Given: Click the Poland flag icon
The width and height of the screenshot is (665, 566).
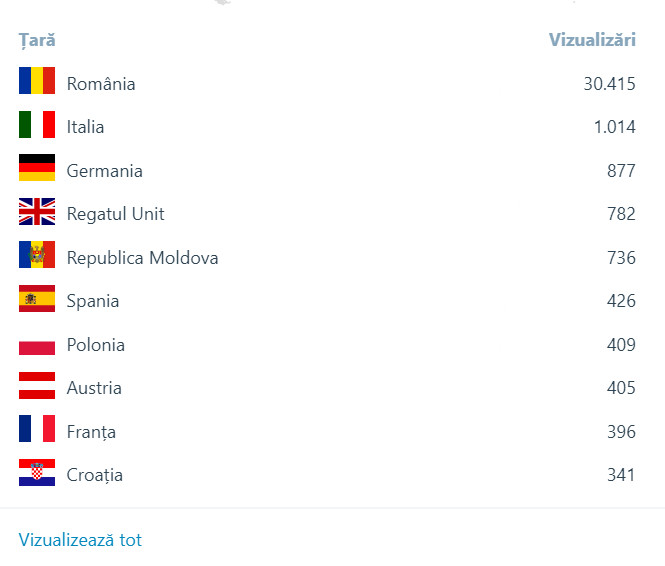Looking at the screenshot, I should pyautogui.click(x=37, y=343).
